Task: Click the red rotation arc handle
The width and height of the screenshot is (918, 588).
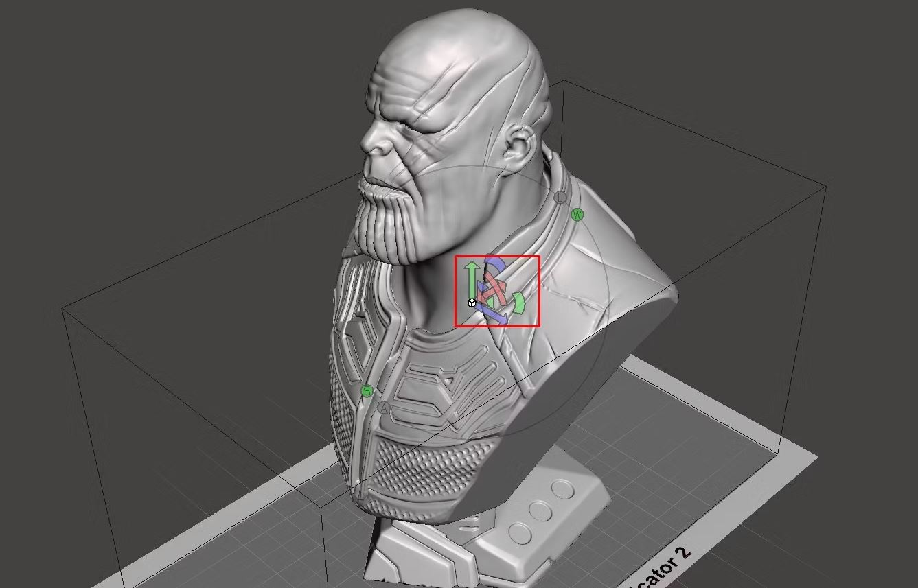Action: [x=496, y=288]
